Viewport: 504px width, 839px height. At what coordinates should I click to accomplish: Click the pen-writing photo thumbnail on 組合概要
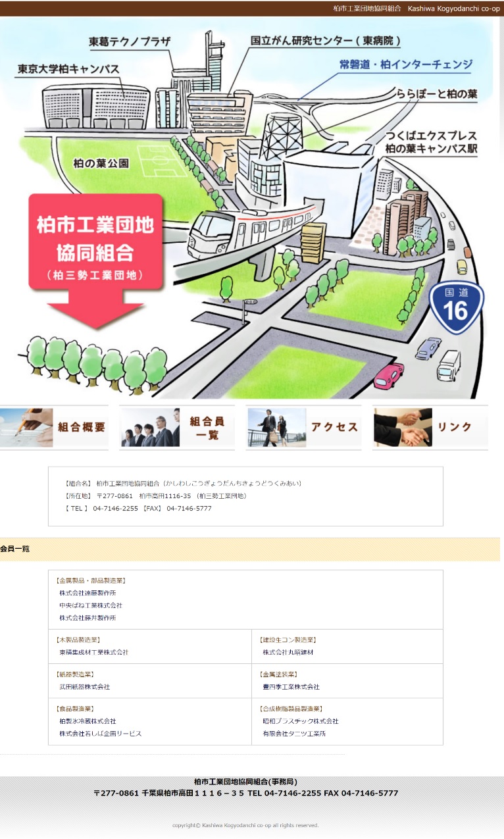click(x=26, y=428)
